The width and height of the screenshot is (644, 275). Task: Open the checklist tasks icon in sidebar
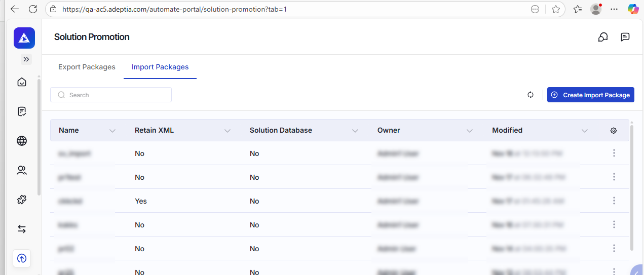(x=22, y=111)
